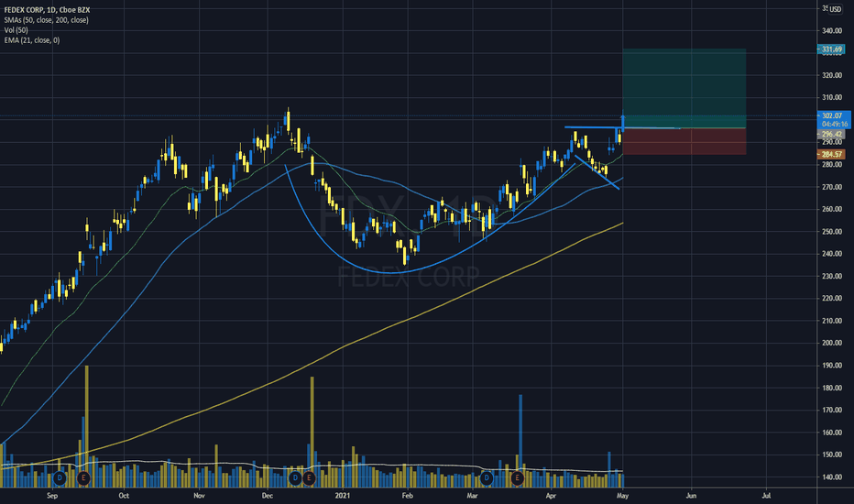Screen dimensions: 854x504
Task: Click the 296.42 entry price label
Action: click(831, 134)
